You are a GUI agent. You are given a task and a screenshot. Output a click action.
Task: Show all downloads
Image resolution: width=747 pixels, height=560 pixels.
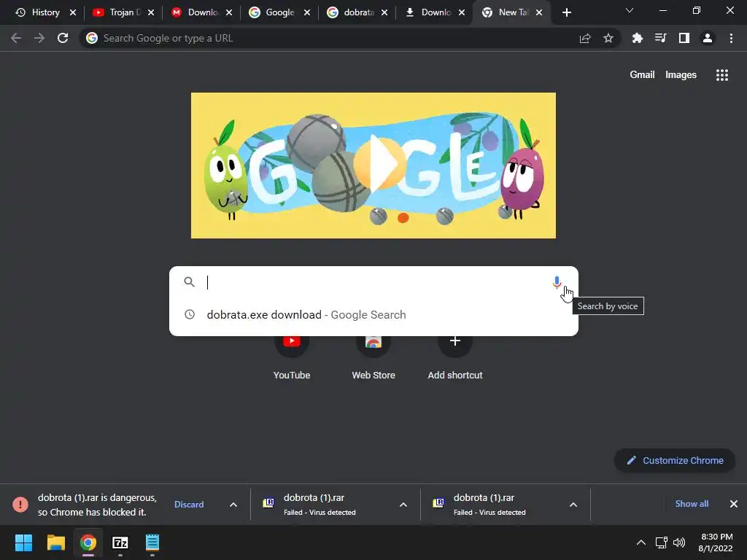point(692,504)
